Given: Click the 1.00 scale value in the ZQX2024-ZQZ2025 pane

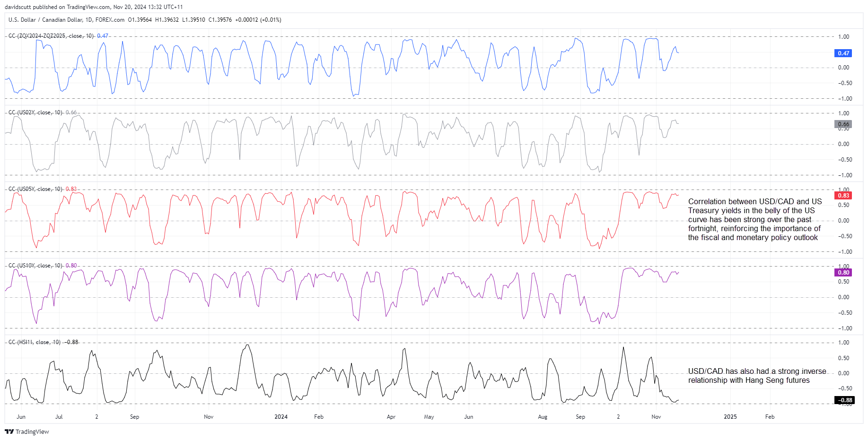Looking at the screenshot, I should [843, 37].
